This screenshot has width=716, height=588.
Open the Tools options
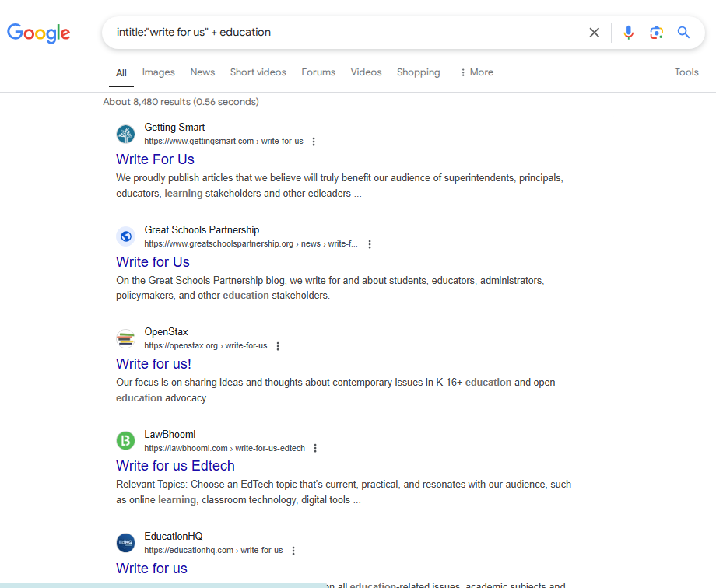point(686,72)
